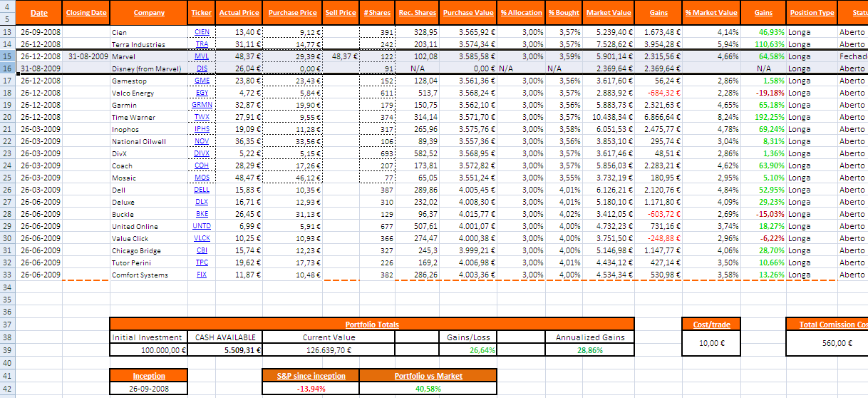Open the IPHS ticker link

click(x=202, y=129)
